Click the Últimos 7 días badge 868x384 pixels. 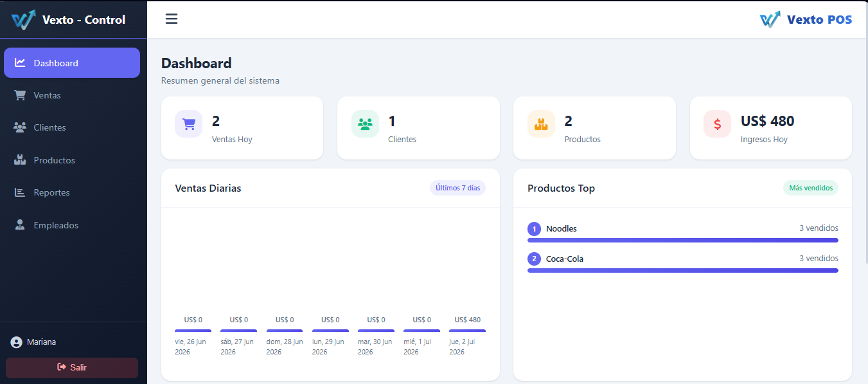point(457,188)
